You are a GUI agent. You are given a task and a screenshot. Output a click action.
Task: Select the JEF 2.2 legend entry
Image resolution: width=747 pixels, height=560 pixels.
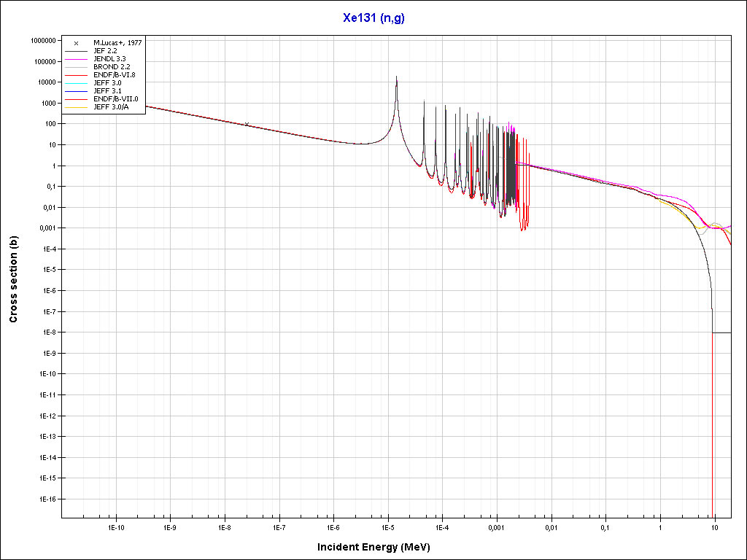coord(106,51)
